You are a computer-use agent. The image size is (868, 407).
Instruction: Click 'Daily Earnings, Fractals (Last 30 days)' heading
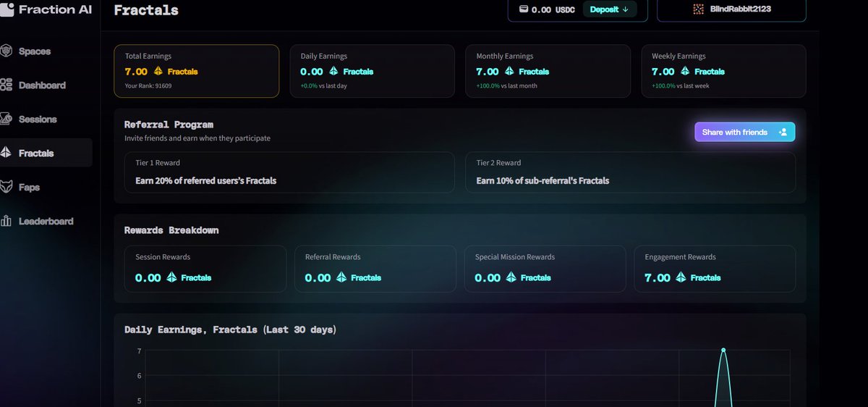pos(230,330)
